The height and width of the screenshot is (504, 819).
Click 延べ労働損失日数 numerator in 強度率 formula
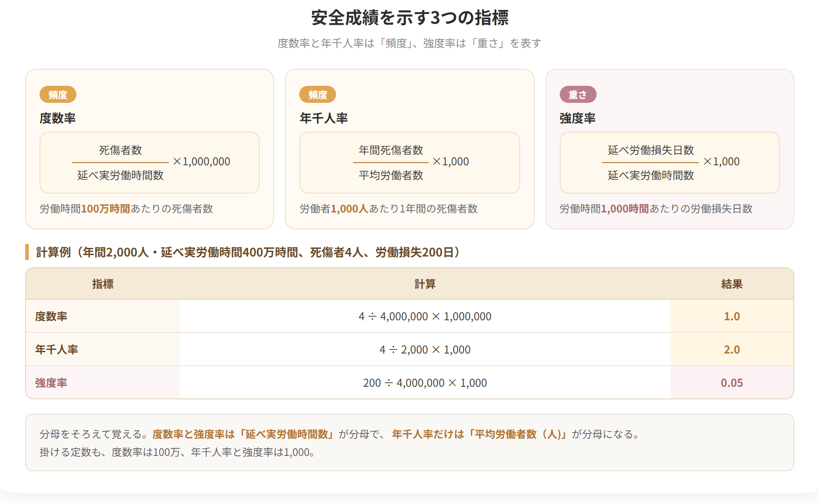651,150
